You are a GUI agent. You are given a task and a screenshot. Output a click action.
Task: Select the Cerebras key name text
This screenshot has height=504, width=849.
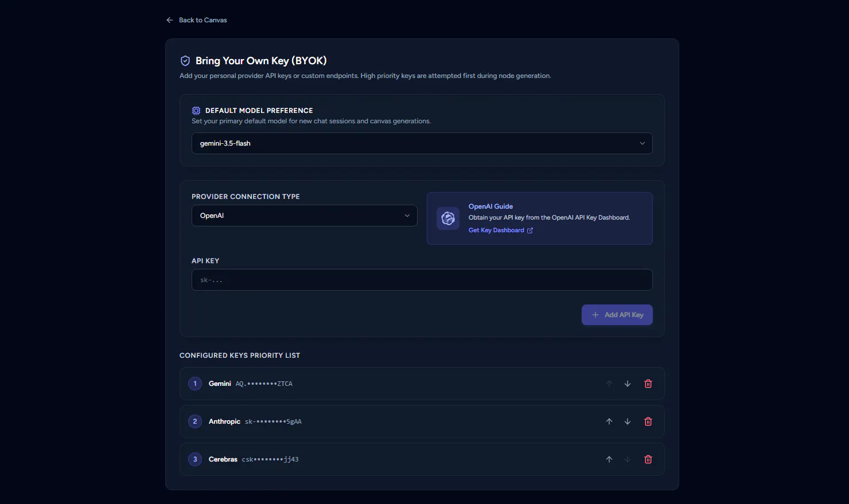[x=223, y=459]
